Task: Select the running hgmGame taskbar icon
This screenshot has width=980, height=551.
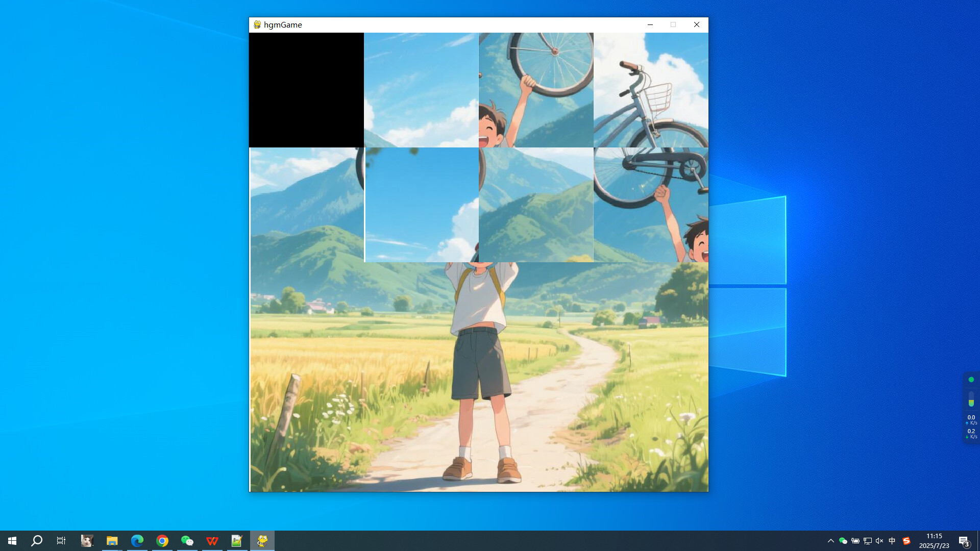Action: pyautogui.click(x=262, y=540)
